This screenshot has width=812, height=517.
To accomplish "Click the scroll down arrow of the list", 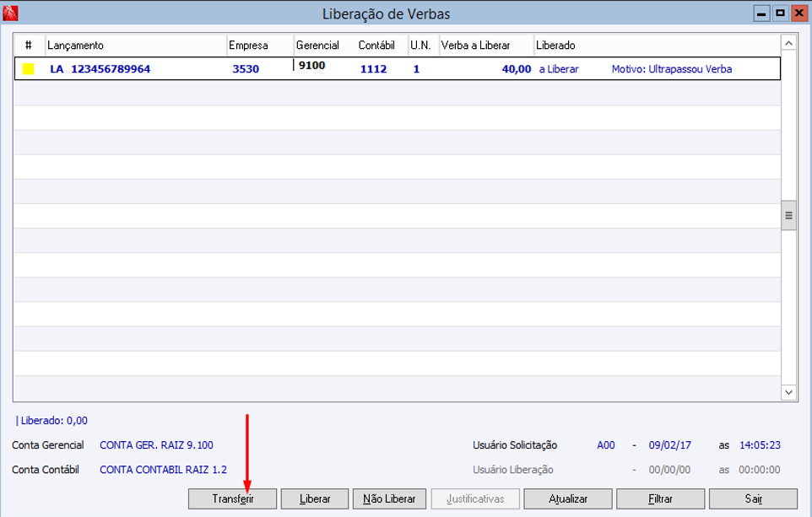I will (788, 392).
